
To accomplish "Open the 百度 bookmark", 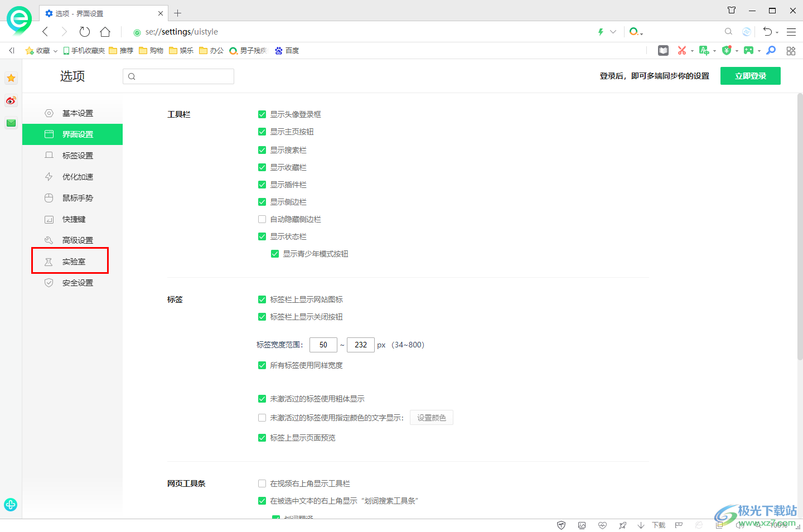I will pos(287,50).
